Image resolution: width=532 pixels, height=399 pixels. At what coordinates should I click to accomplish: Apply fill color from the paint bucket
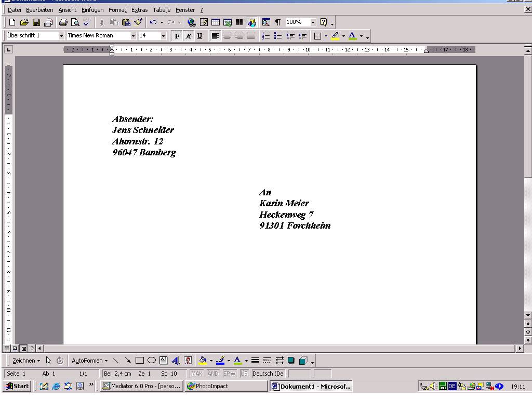pyautogui.click(x=203, y=361)
